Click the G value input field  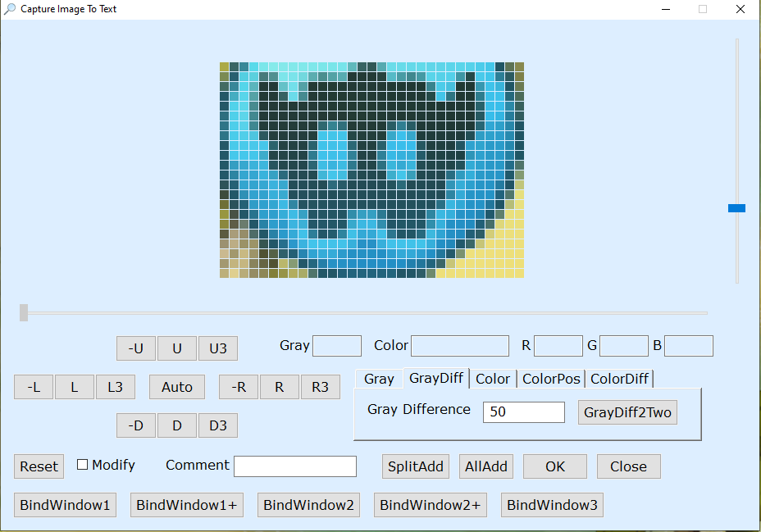[624, 346]
